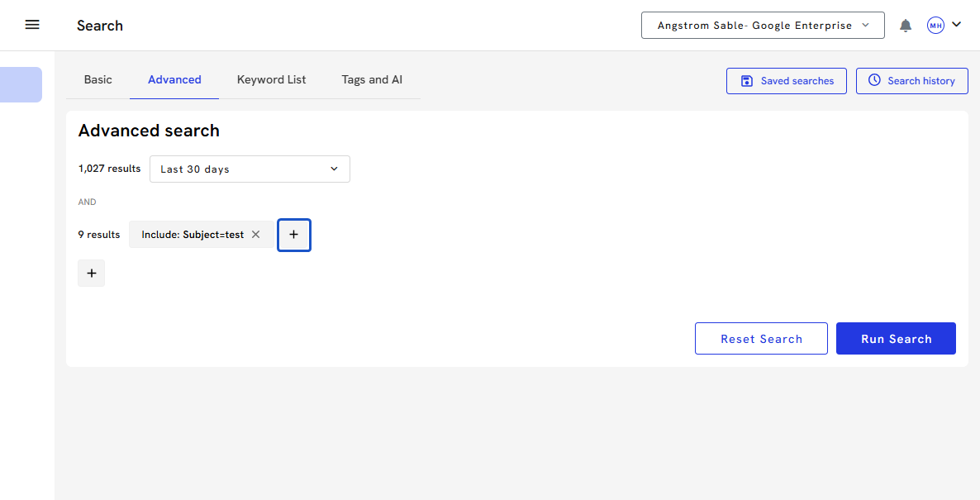Switch to the Basic tab
980x500 pixels.
(98, 80)
